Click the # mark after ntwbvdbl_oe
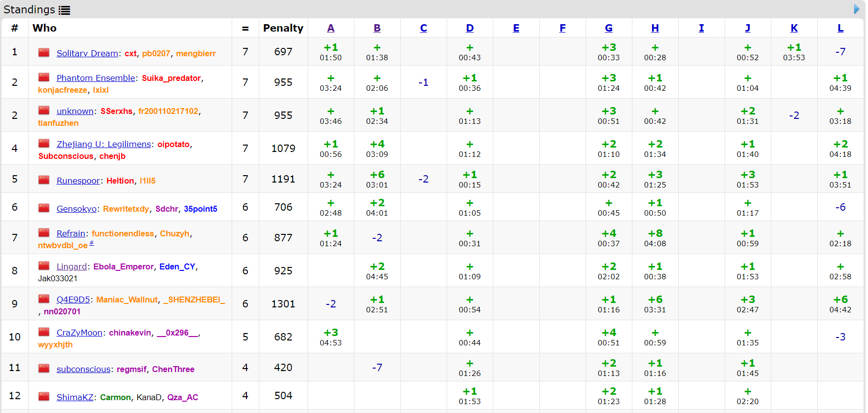Screen dimensions: 868x413 [92, 243]
